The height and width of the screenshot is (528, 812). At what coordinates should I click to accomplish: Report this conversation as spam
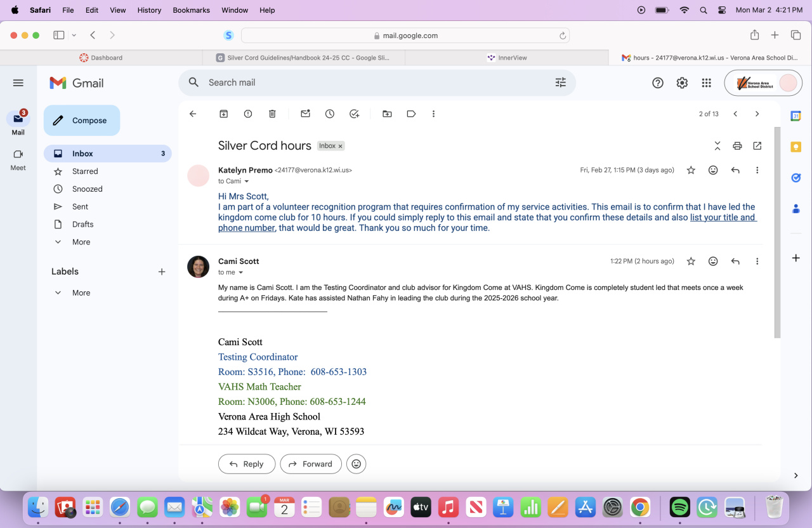point(248,114)
